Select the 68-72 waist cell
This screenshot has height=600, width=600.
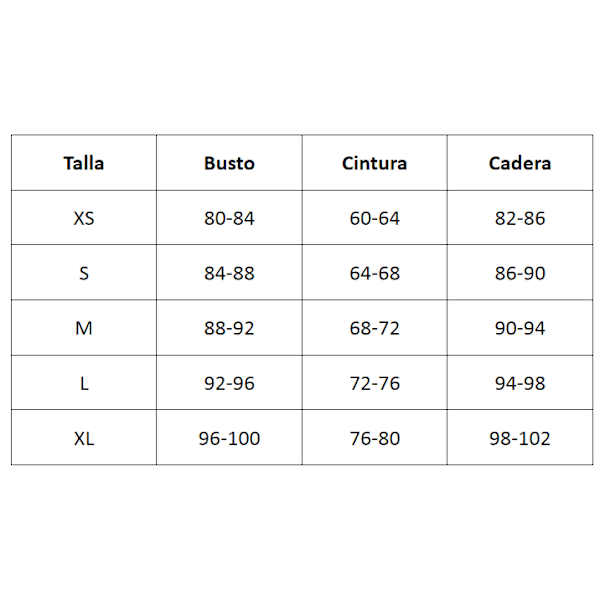tap(374, 328)
